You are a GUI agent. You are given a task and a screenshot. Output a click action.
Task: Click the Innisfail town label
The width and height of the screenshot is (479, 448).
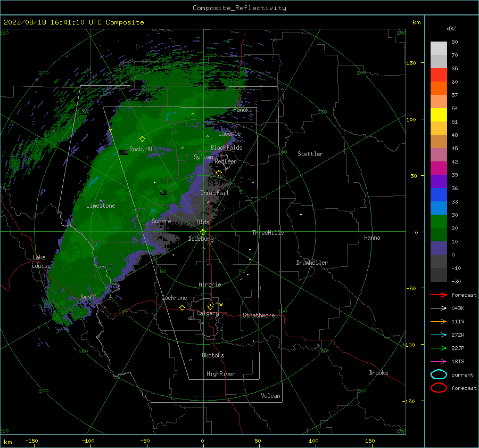pos(214,193)
